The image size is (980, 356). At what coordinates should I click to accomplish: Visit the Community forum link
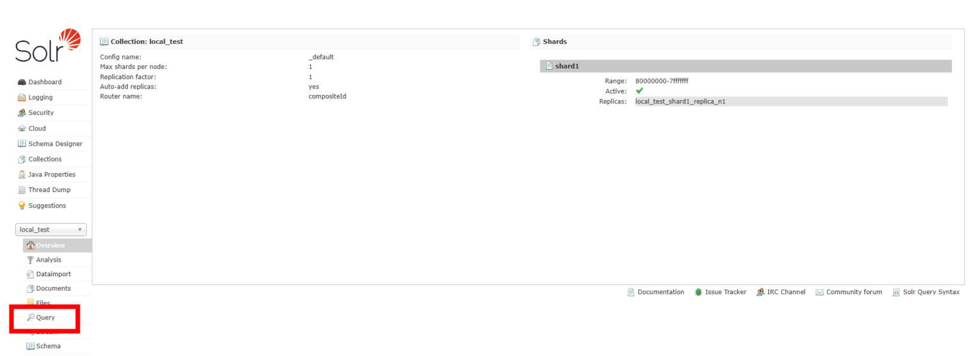tap(854, 292)
